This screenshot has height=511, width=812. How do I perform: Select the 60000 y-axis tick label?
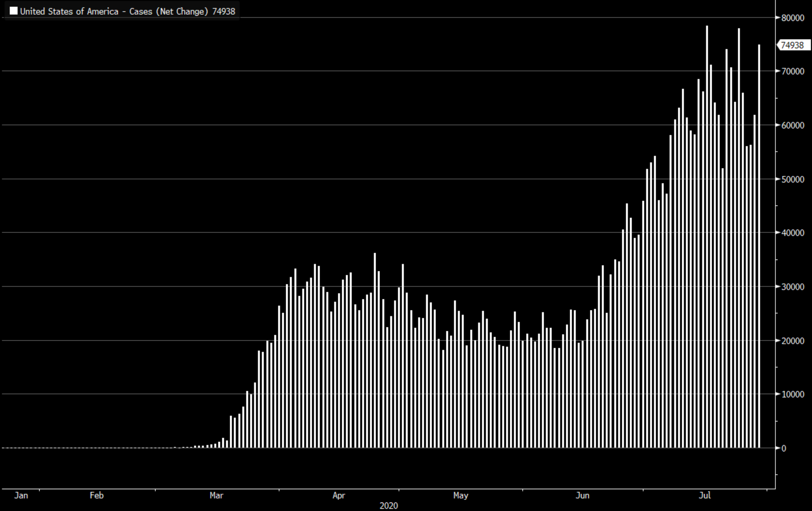click(x=792, y=125)
